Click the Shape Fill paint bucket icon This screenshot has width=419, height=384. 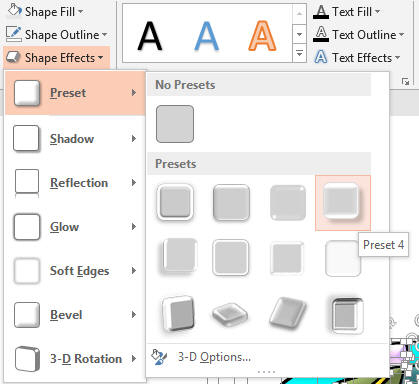14,10
